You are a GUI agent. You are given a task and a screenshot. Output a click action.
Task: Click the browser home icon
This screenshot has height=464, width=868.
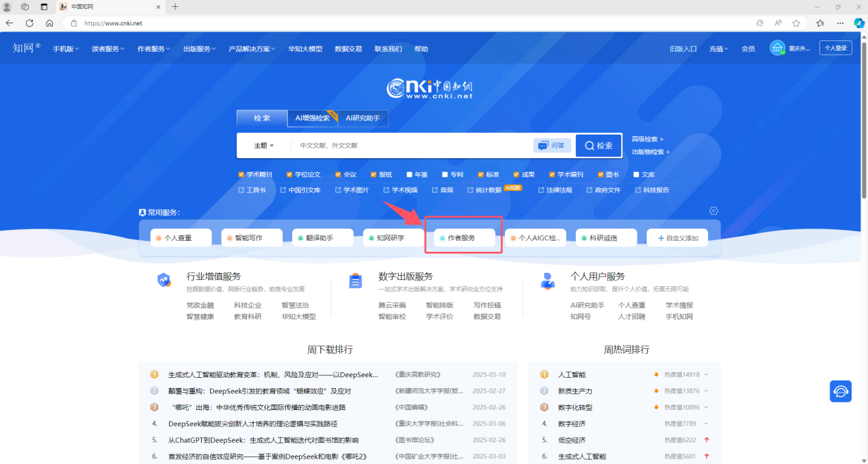coord(49,23)
